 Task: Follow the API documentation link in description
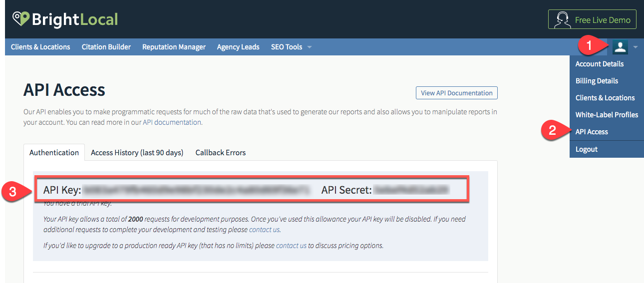click(172, 122)
